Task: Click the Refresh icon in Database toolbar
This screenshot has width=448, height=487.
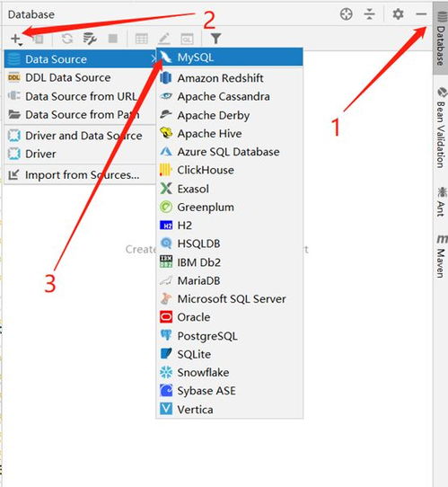Action: pos(66,39)
